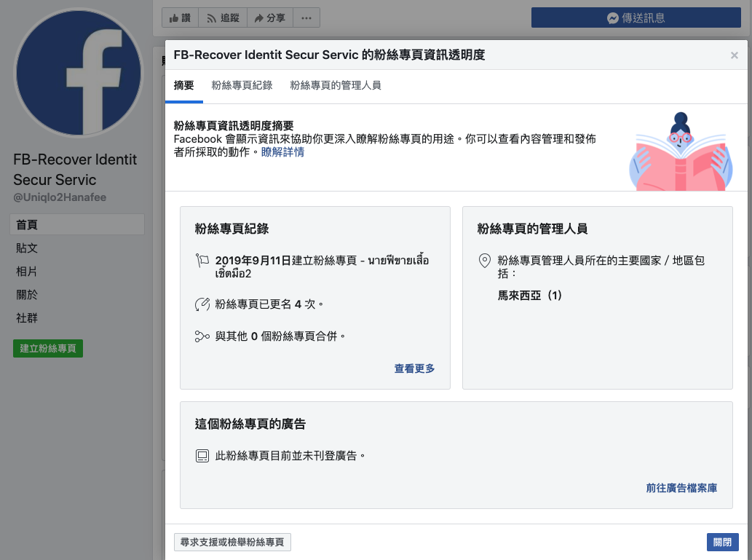This screenshot has height=560, width=752.
Task: Click the Facebook page profile picture
Action: click(79, 73)
